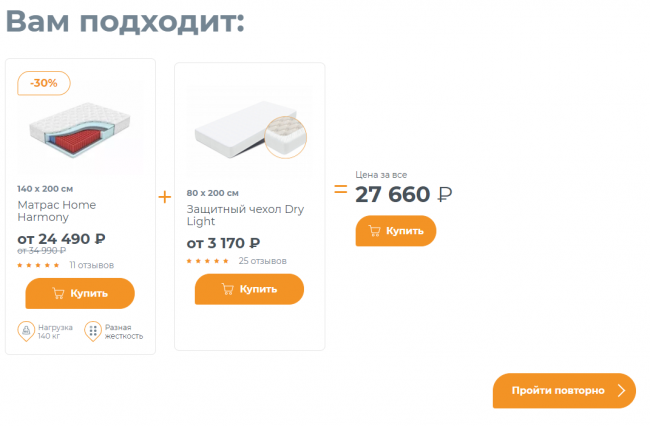650x426 pixels.
Task: Click the chevron arrow on Пройти повторно
Action: [x=622, y=391]
